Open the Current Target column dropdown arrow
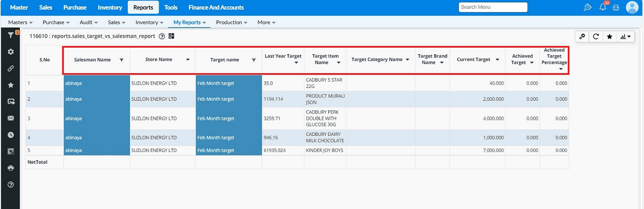 [497, 60]
